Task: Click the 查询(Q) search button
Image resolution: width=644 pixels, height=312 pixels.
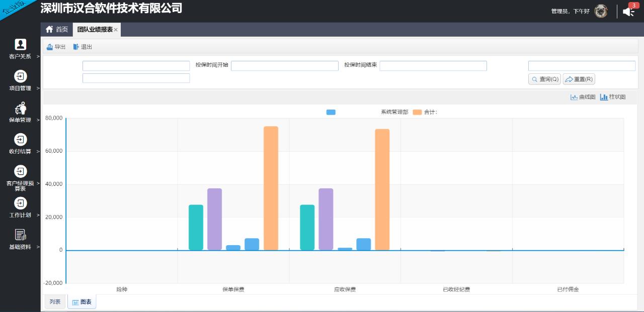Action: tap(544, 79)
